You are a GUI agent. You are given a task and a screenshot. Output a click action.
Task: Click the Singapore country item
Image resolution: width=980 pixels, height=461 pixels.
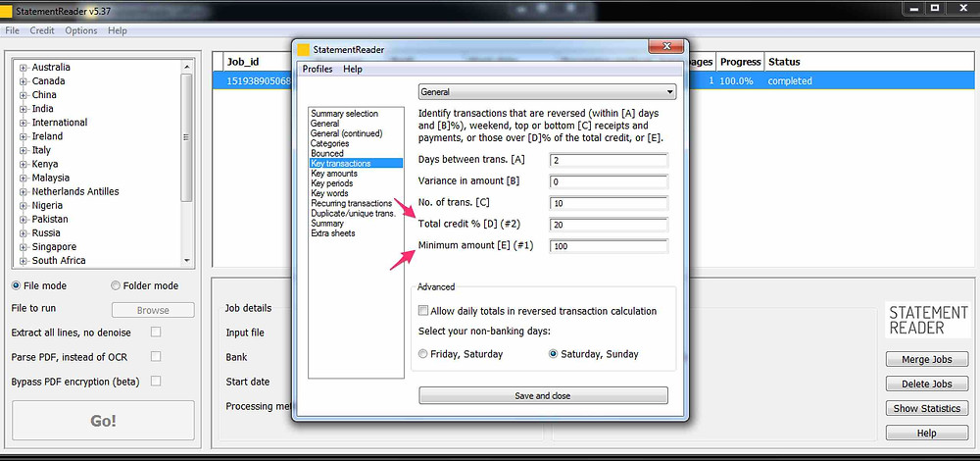click(54, 247)
